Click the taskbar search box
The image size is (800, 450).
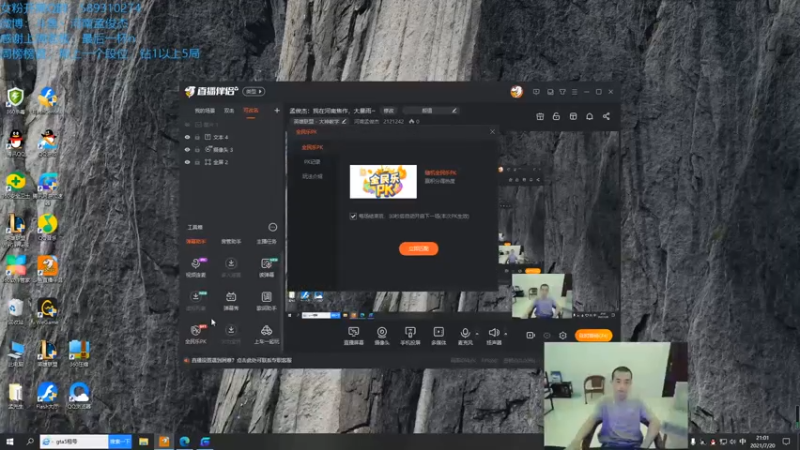tap(74, 441)
